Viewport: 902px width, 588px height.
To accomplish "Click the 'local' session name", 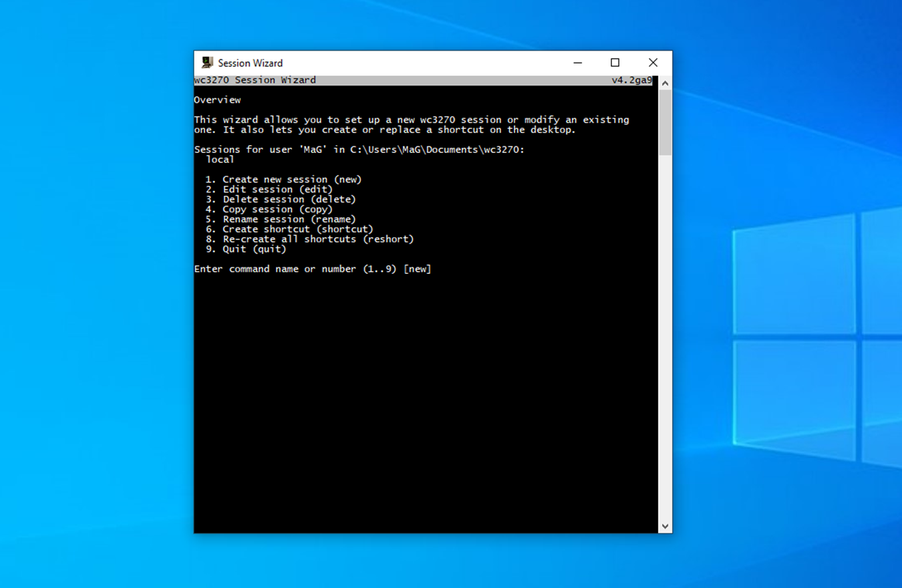I will (220, 160).
